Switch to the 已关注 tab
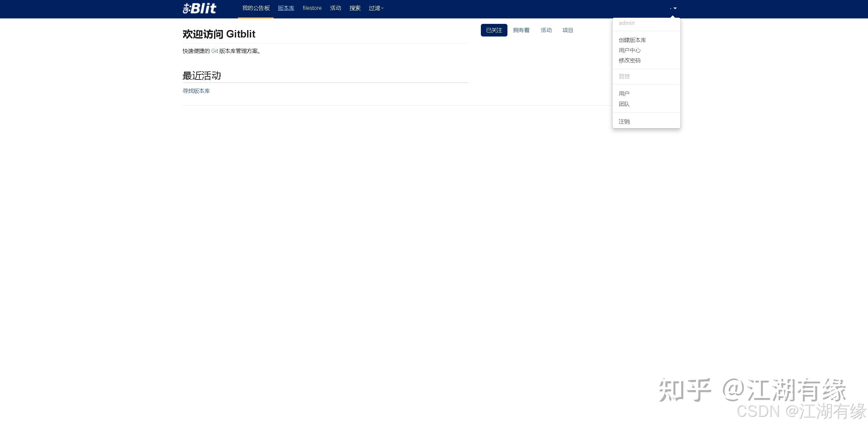Viewport: 868px width, 425px height. [x=494, y=30]
